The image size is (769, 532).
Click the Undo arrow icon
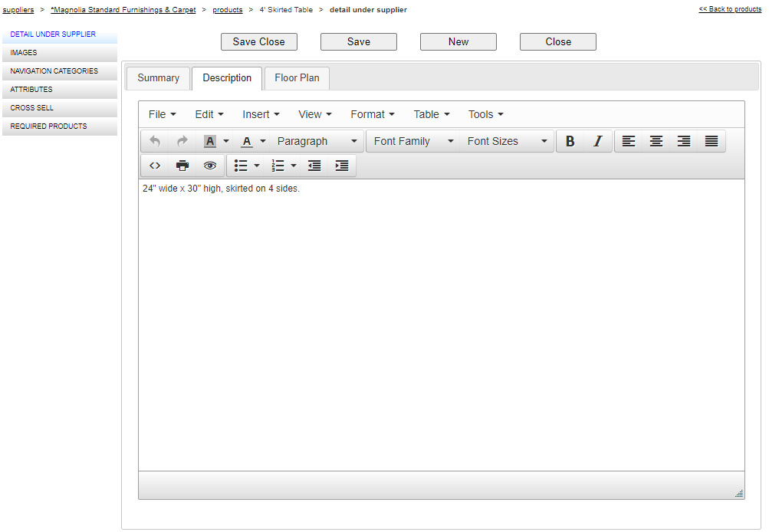tap(155, 141)
